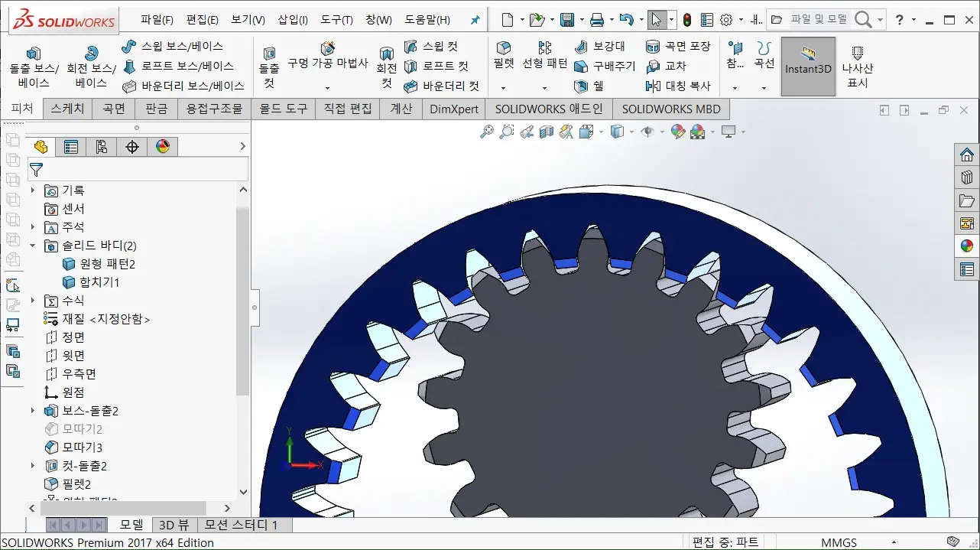Switch to the SOLIDWORKS 애드인 tab
The height and width of the screenshot is (550, 980).
click(549, 109)
